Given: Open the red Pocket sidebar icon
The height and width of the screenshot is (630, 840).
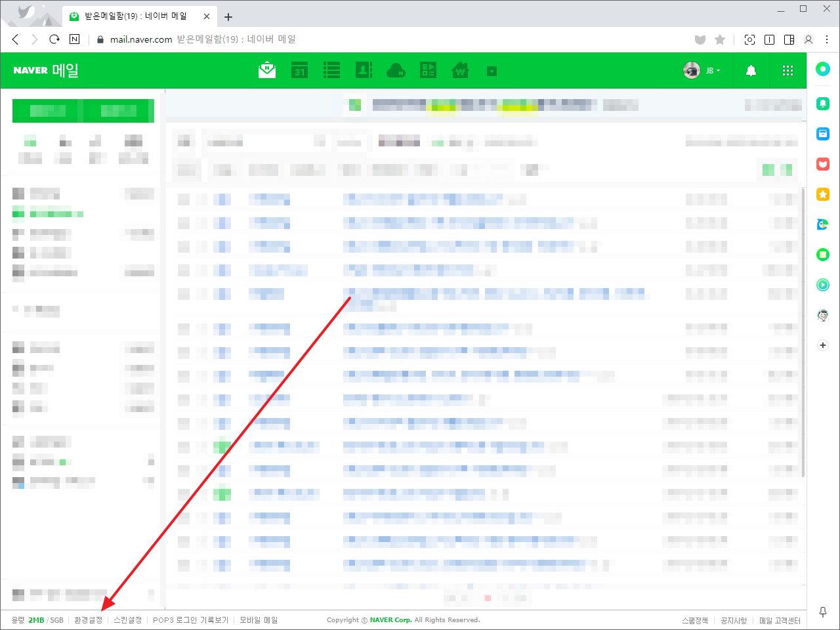Looking at the screenshot, I should point(823,164).
